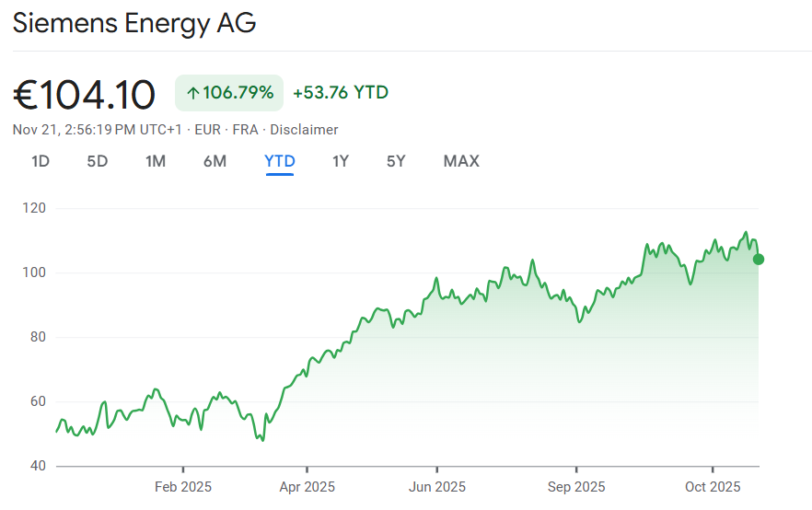Image resolution: width=812 pixels, height=510 pixels.
Task: Click the +53.76 YTD change text
Action: coord(341,92)
